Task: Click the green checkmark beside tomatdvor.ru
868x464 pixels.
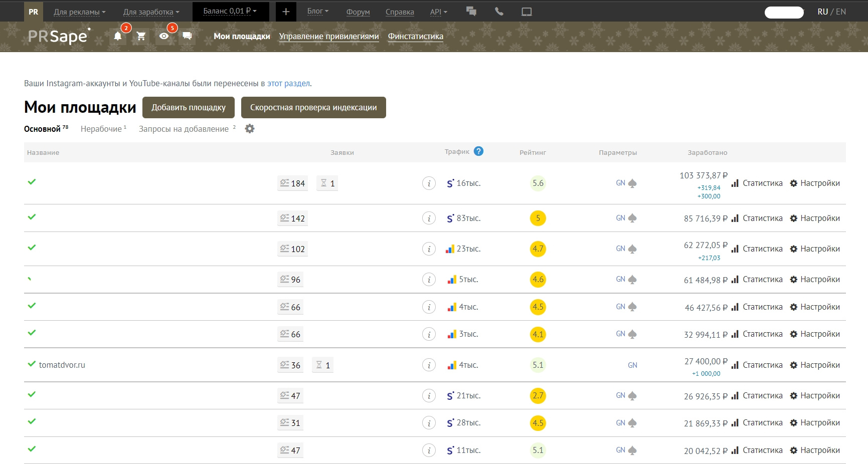Action: point(32,364)
